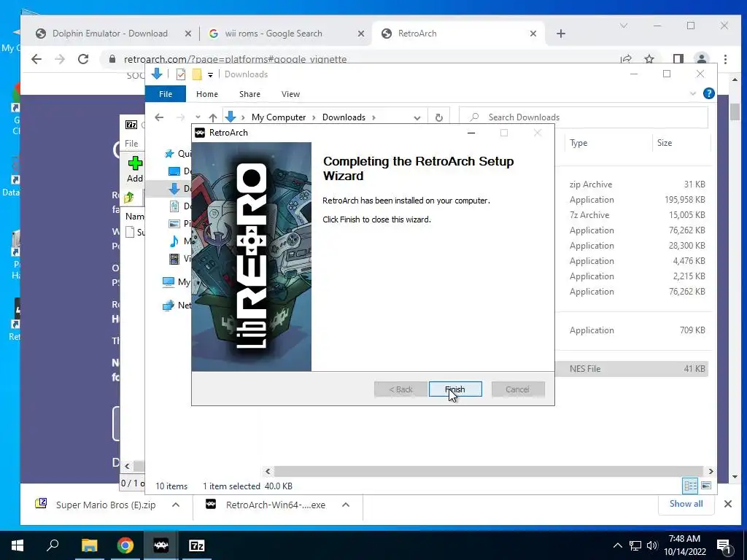Switch Explorer to large icons view
Image resolution: width=747 pixels, height=560 pixels.
(706, 486)
